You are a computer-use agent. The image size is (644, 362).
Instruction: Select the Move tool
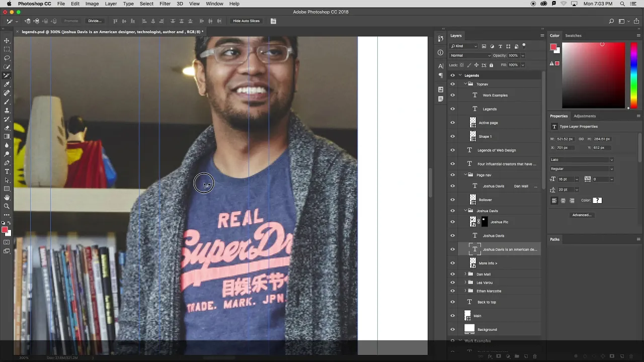pos(7,41)
